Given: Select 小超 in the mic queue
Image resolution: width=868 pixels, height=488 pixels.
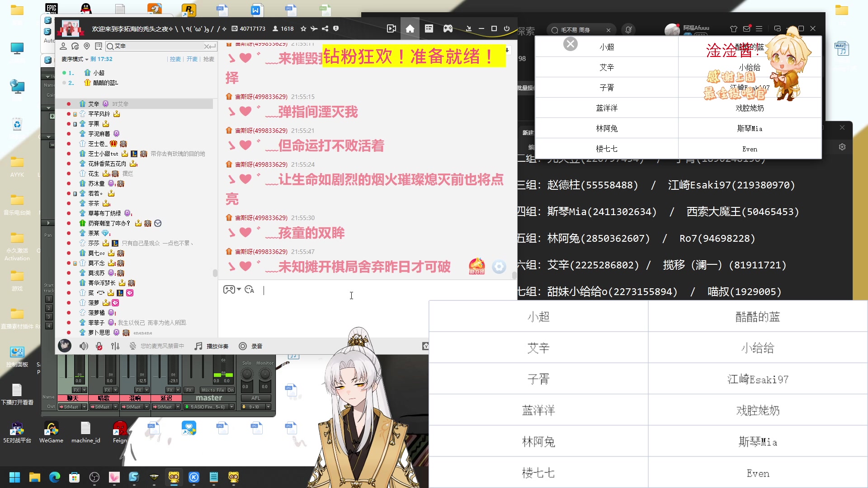Looking at the screenshot, I should coord(99,73).
